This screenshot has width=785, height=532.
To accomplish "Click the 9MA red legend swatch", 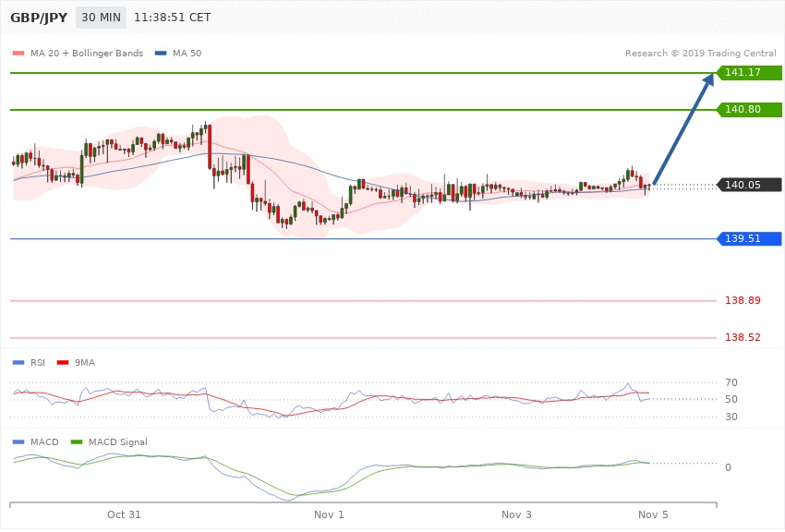I will [x=63, y=362].
